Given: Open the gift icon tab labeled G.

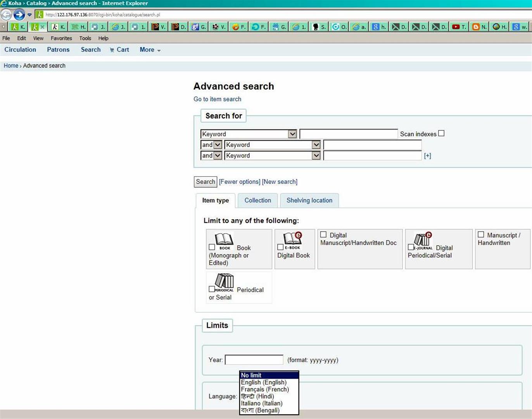Looking at the screenshot, I should 279,27.
